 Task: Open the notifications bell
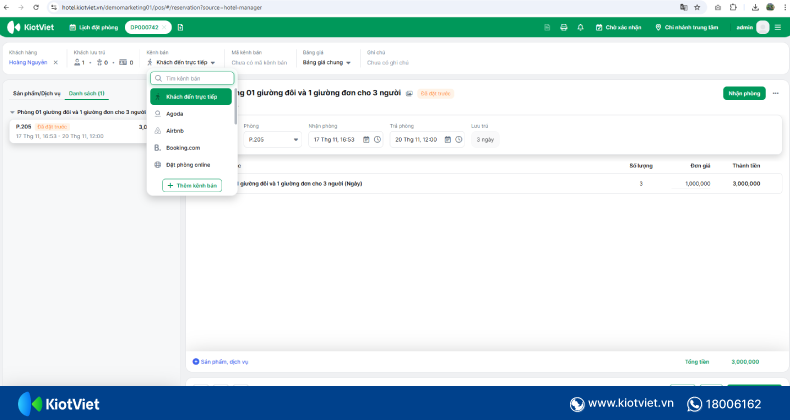[x=580, y=27]
